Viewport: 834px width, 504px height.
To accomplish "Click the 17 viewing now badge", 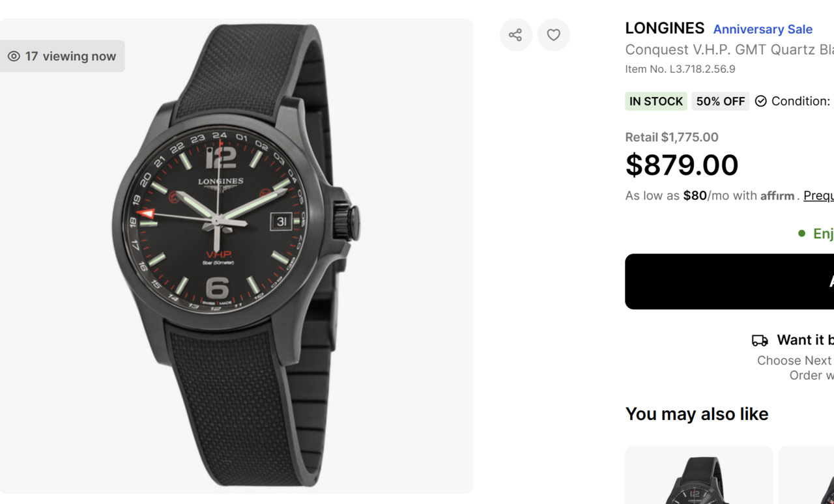I will click(63, 57).
